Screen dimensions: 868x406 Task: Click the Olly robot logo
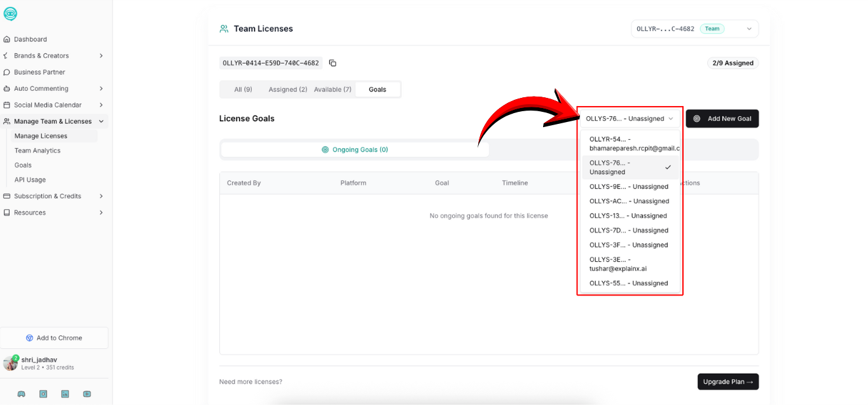(10, 14)
